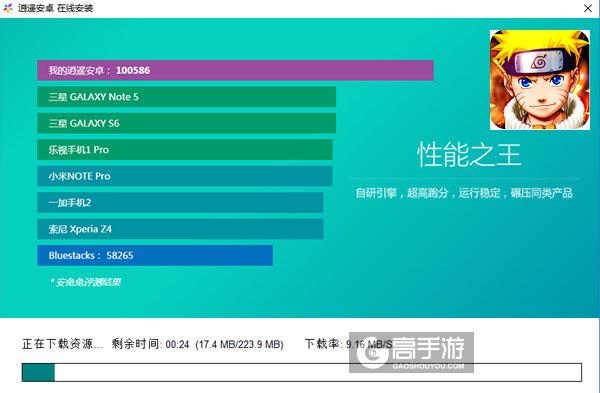Click the 自研引擎 description line
The height and width of the screenshot is (393, 600).
[464, 193]
